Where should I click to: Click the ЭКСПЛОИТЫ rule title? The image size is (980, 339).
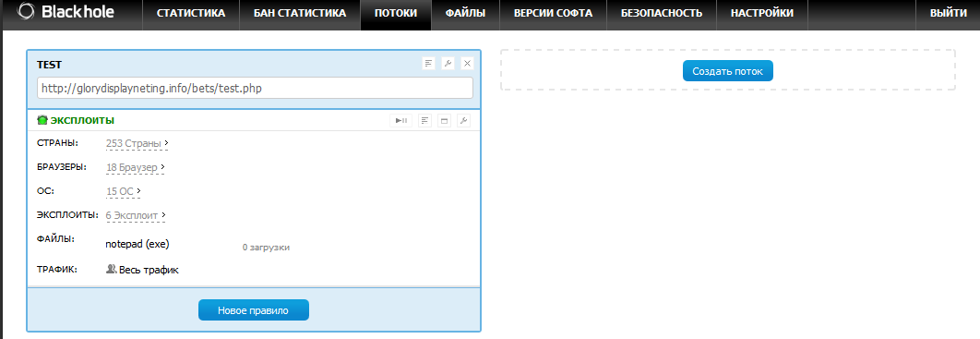point(82,120)
